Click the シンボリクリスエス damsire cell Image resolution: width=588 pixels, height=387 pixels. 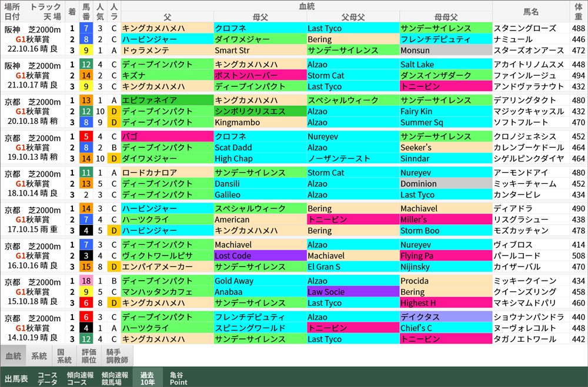coord(260,111)
